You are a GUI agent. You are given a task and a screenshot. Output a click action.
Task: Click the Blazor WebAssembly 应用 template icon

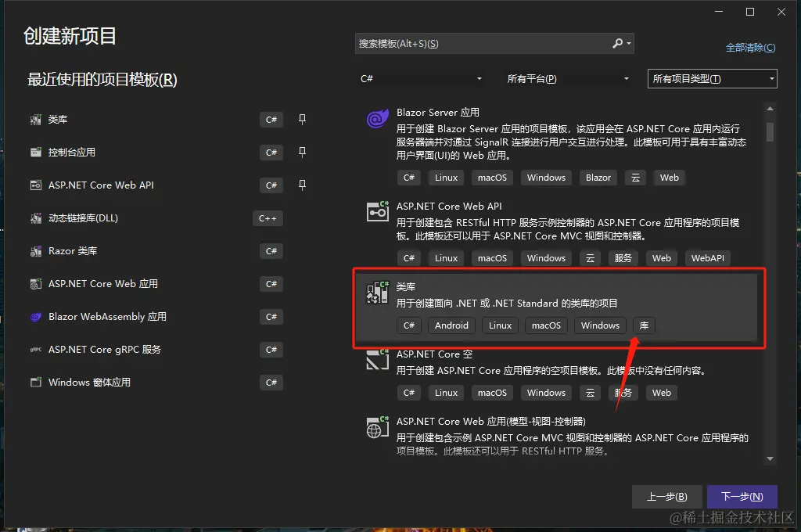36,316
